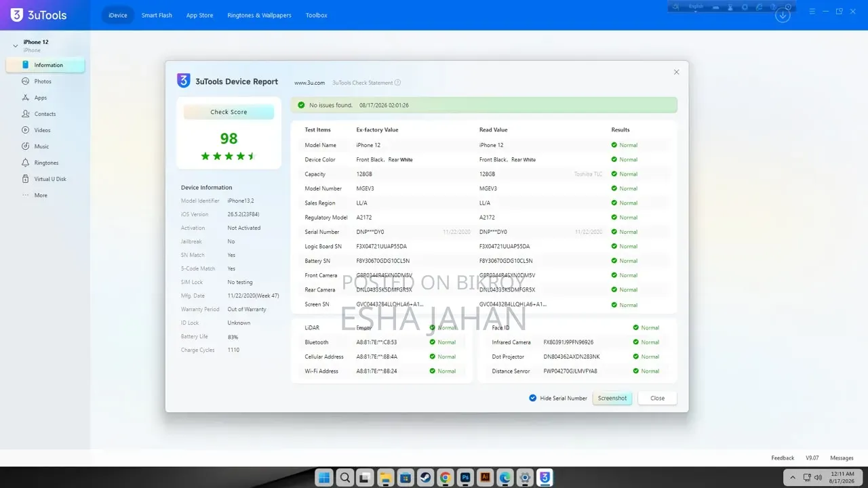Viewport: 868px width, 488px height.
Task: Open Ringtones & Wallpapers tab
Action: pyautogui.click(x=259, y=15)
